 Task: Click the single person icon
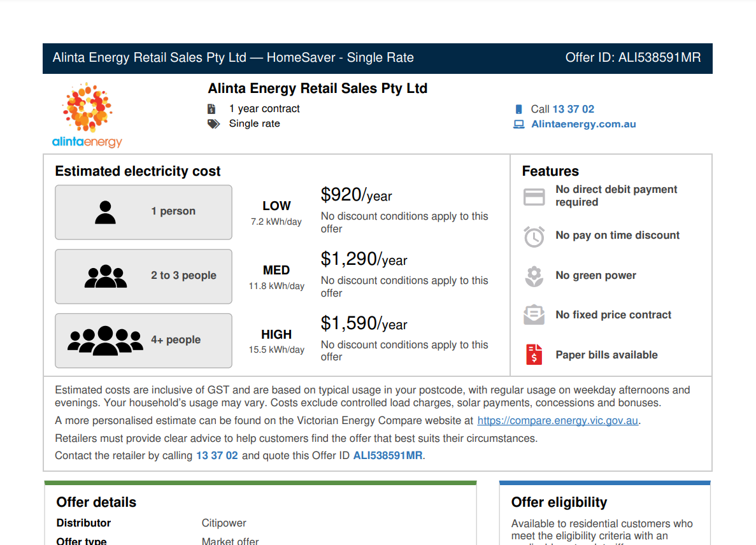click(105, 212)
